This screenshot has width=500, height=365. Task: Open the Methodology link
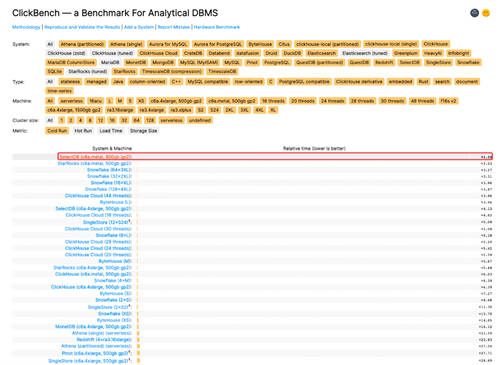(26, 27)
